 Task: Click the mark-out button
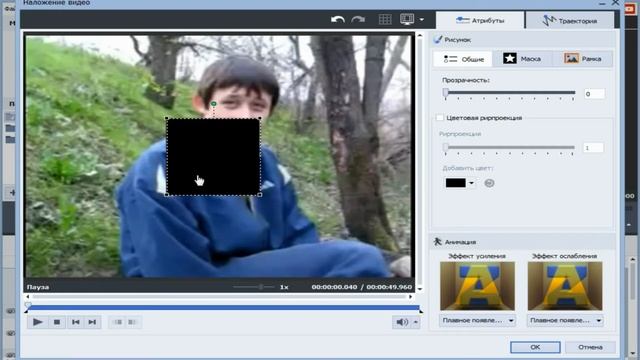click(x=133, y=322)
